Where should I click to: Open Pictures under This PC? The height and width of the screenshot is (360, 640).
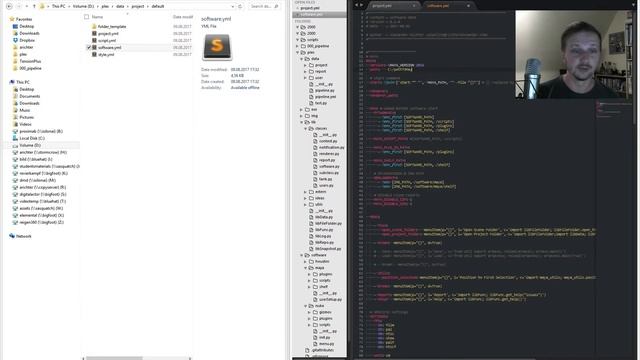click(27, 117)
